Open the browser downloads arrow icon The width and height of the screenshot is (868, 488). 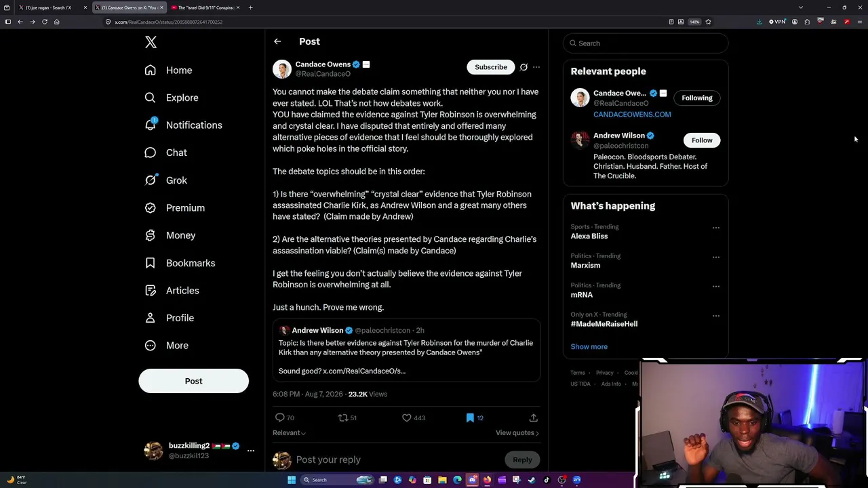pyautogui.click(x=759, y=22)
